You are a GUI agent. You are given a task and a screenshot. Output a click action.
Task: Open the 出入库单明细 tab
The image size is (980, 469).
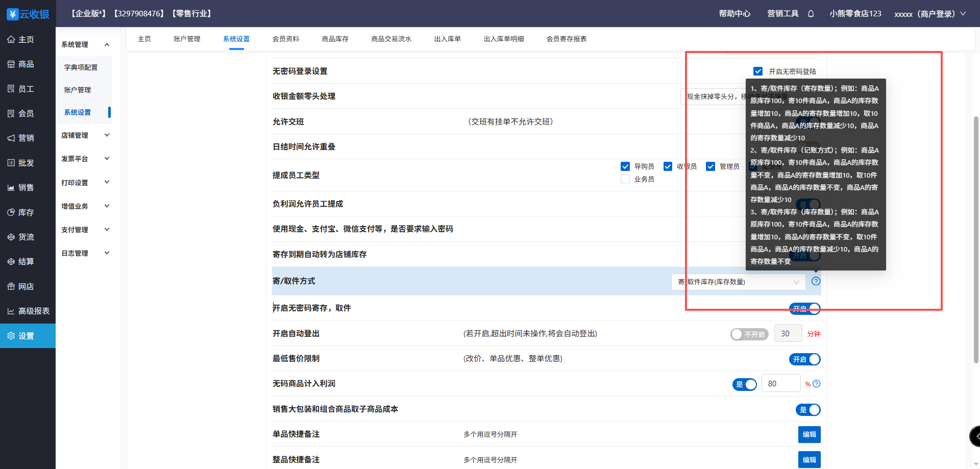click(503, 39)
